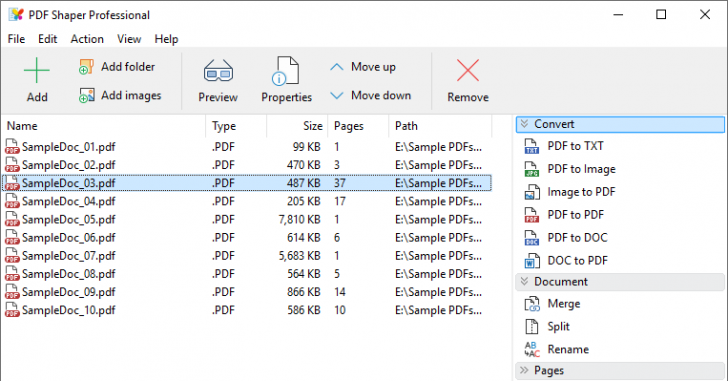Collapse the Convert section
The height and width of the screenshot is (381, 728).
tap(524, 124)
